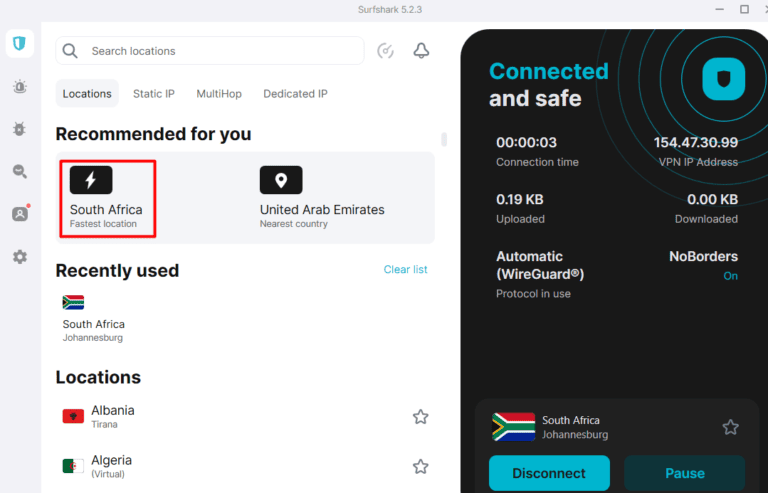Screen dimensions: 768x493
Task: Toggle favorite star for connected South Africa
Action: 731,427
